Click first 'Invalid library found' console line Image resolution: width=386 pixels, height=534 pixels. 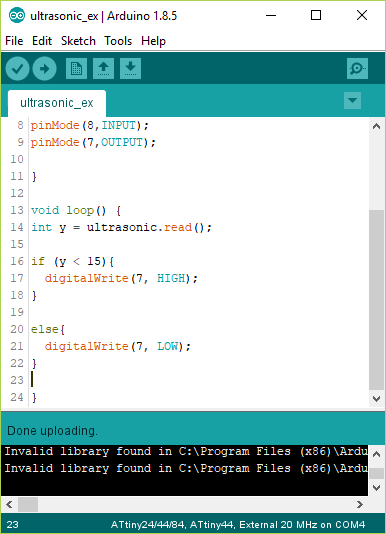186,451
